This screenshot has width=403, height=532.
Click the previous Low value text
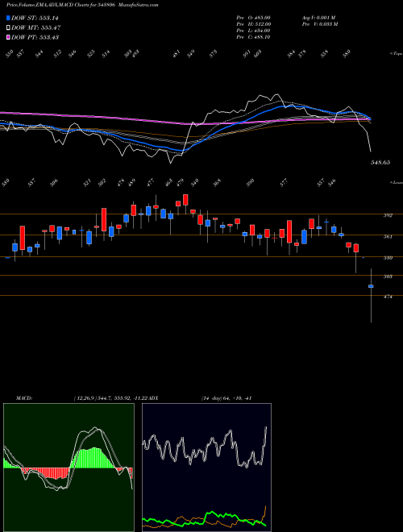point(253,31)
